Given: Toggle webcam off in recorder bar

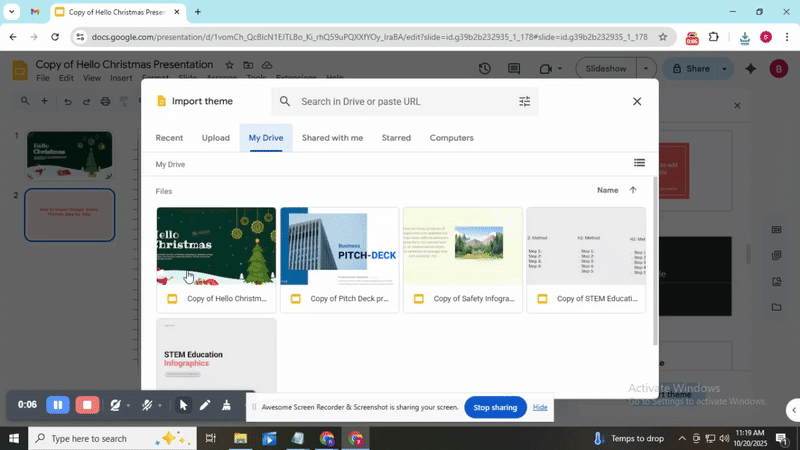Looking at the screenshot, I should (116, 405).
